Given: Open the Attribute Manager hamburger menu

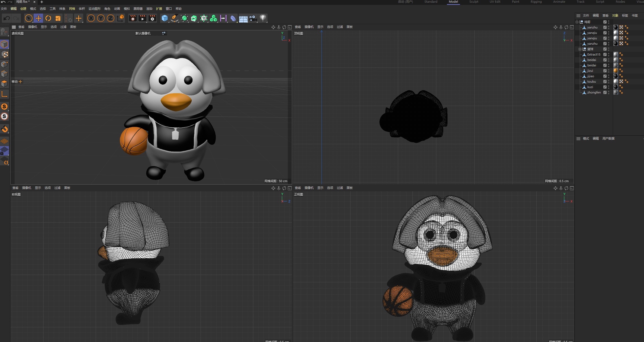Looking at the screenshot, I should 578,138.
